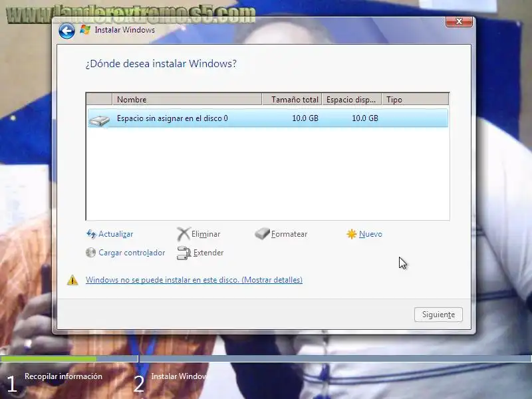Choose the Extender option
Image resolution: width=532 pixels, height=399 pixels.
pos(208,253)
